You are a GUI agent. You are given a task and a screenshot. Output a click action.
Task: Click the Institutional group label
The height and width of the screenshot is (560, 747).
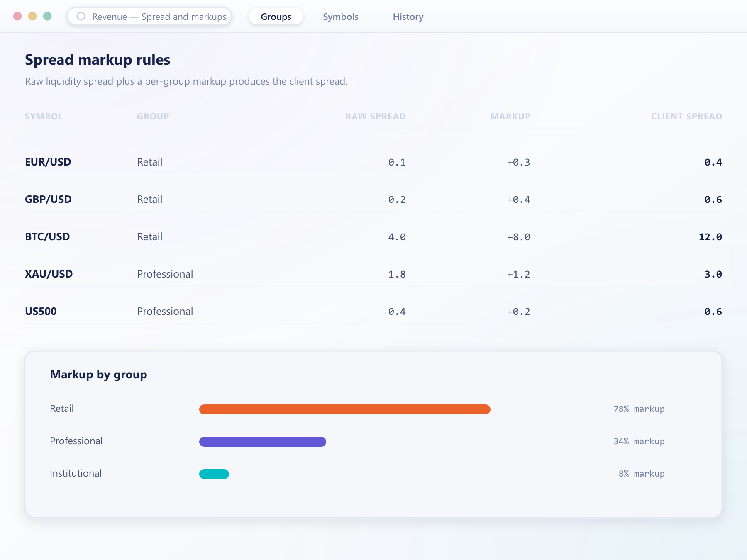[76, 473]
